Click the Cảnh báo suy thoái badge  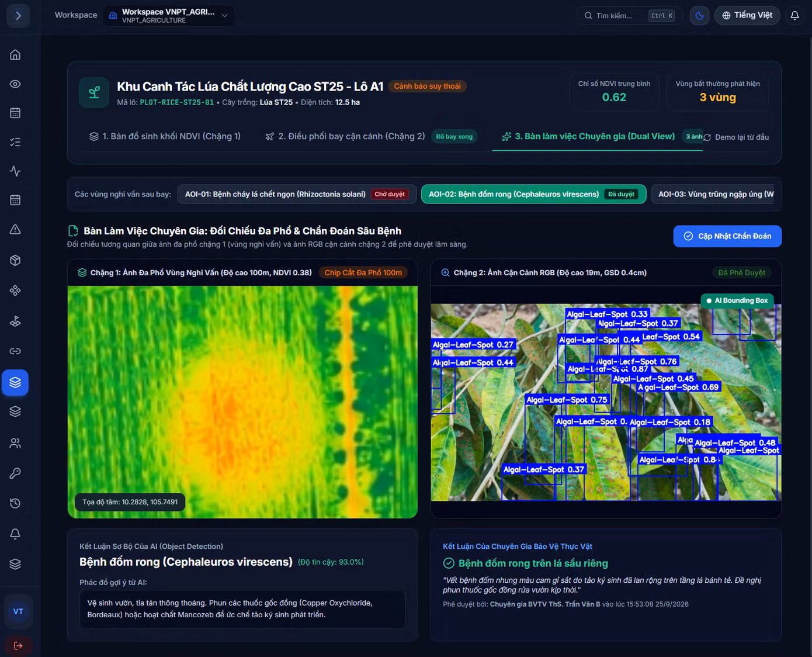point(427,87)
